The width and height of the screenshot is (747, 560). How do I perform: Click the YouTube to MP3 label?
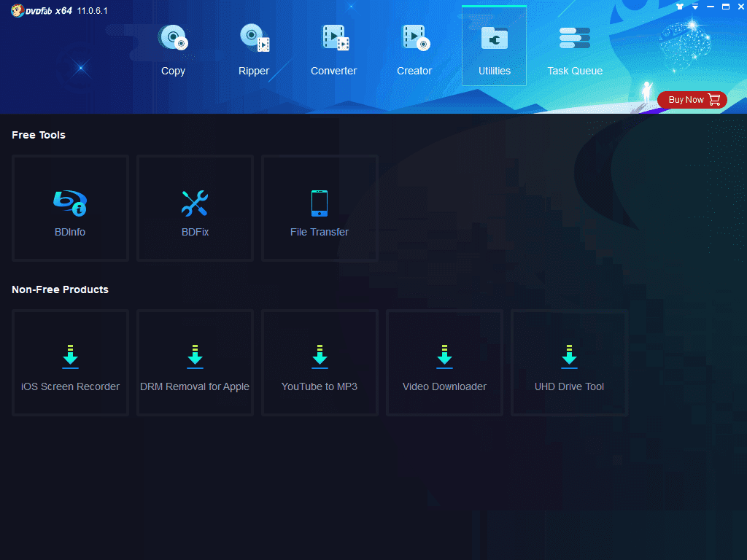click(320, 386)
